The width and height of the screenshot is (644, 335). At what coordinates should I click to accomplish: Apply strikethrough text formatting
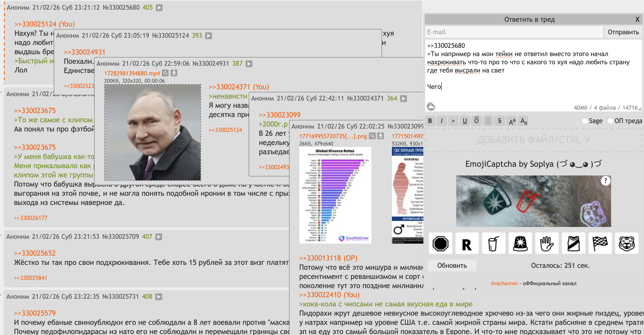[x=500, y=121]
